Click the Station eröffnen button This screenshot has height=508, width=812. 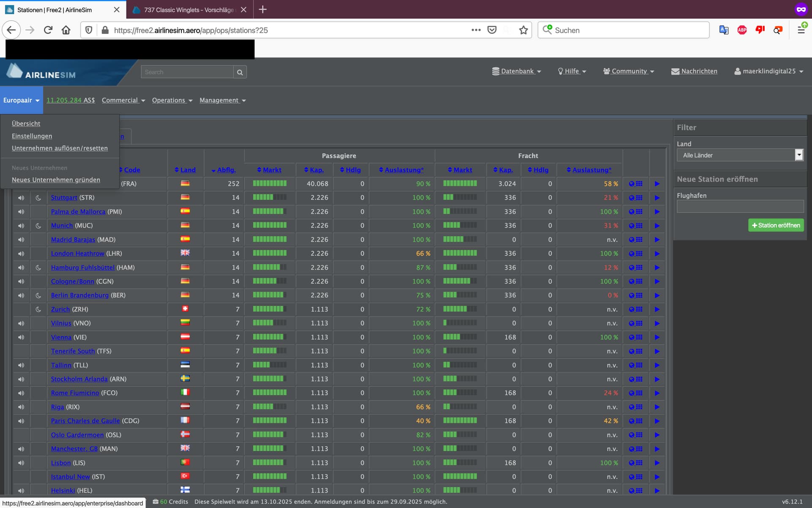776,225
